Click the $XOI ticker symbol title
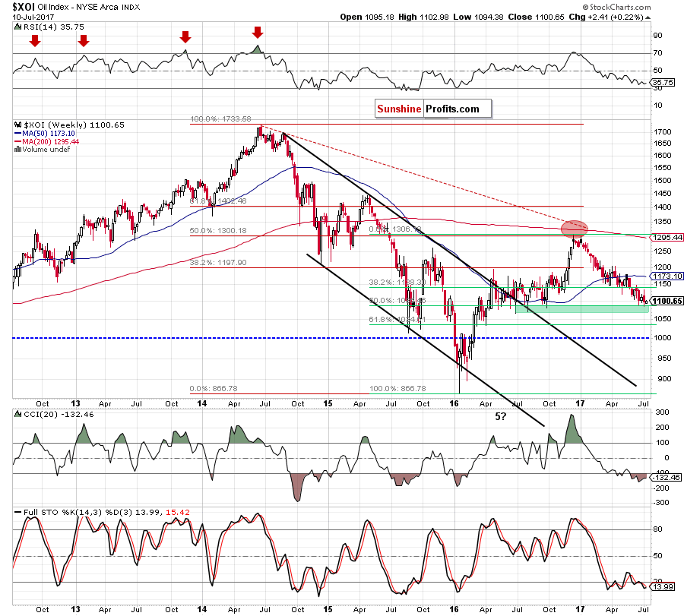Screen dimensions: 684x616 pos(24,7)
